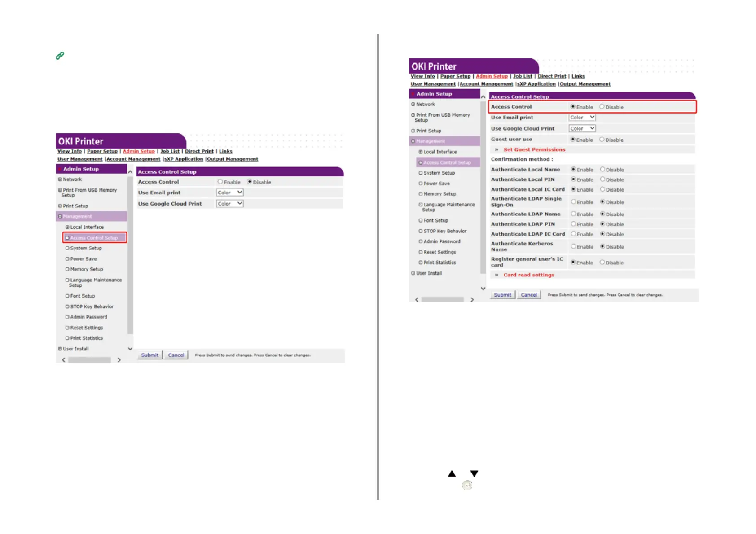Open Set Guest Permissions link
The height and width of the screenshot is (534, 756).
[x=534, y=149]
